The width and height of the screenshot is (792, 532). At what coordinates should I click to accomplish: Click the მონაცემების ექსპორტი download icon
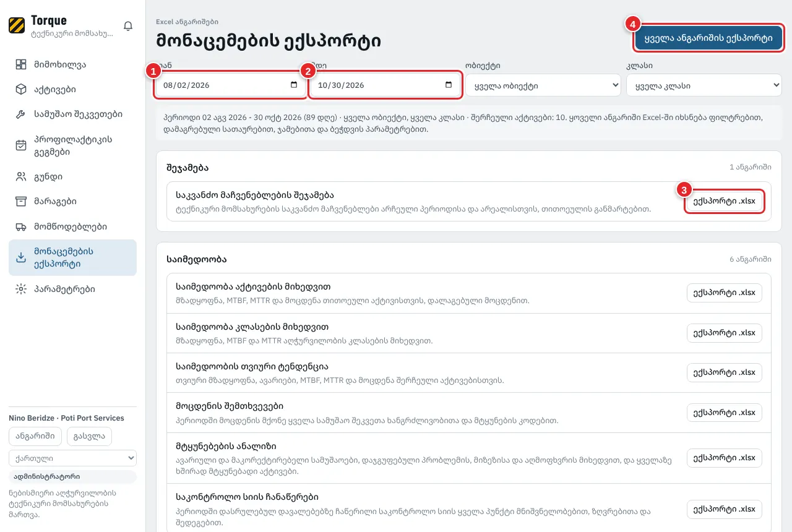pos(21,257)
